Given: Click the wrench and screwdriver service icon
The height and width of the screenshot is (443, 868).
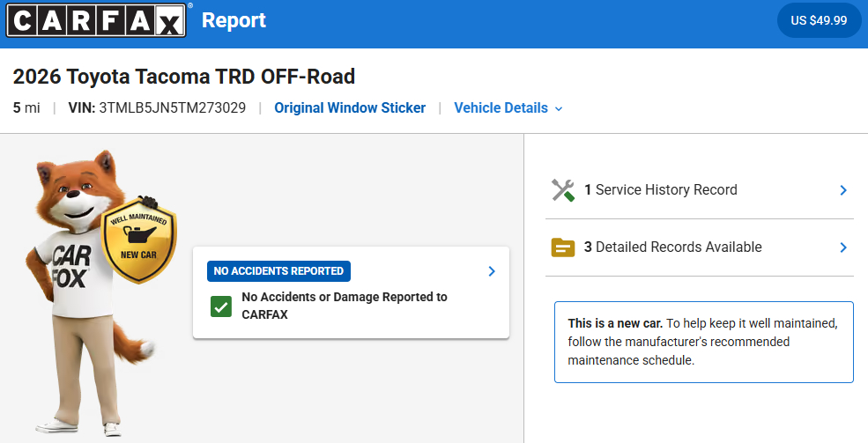Looking at the screenshot, I should 563,190.
